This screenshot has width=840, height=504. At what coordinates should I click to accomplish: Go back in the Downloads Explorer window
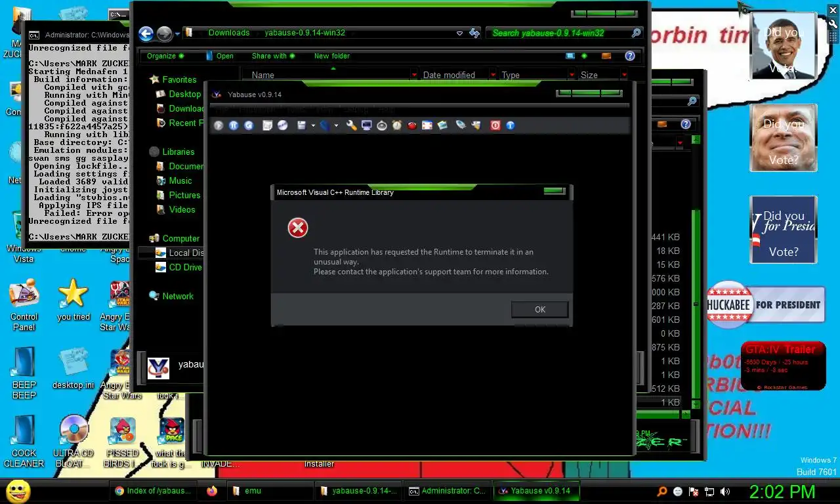coord(146,33)
